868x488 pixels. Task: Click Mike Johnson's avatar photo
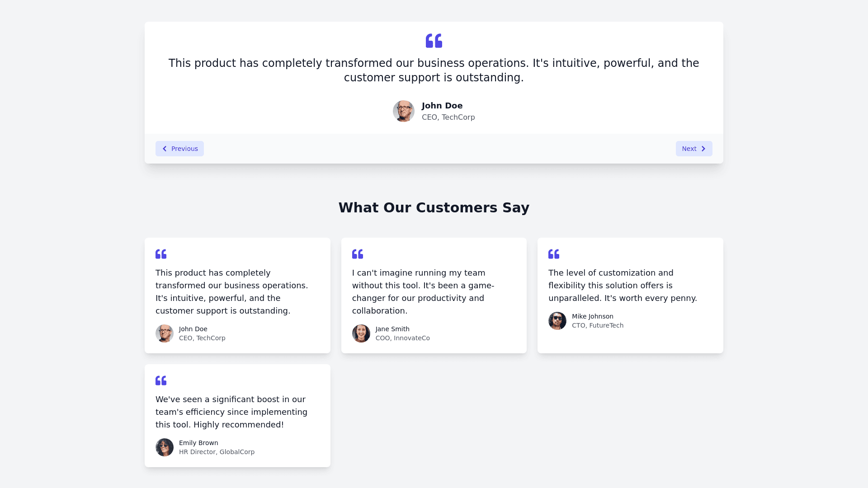click(x=557, y=321)
